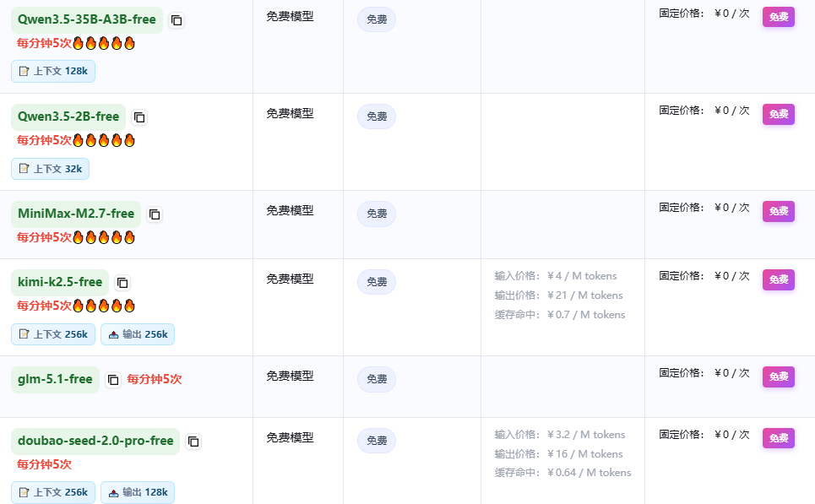This screenshot has height=504, width=815.
Task: Click the MiniMax-M2.7-free model tag
Action: 76,214
